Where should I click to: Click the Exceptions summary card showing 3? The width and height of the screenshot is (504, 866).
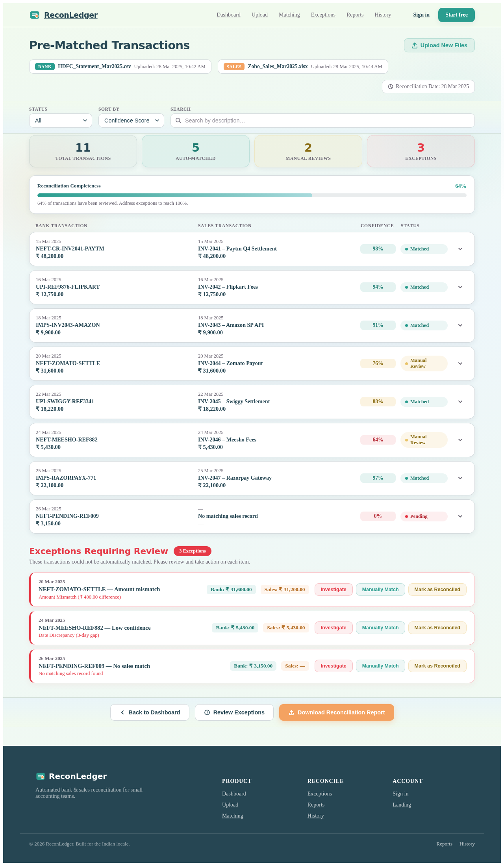click(421, 151)
